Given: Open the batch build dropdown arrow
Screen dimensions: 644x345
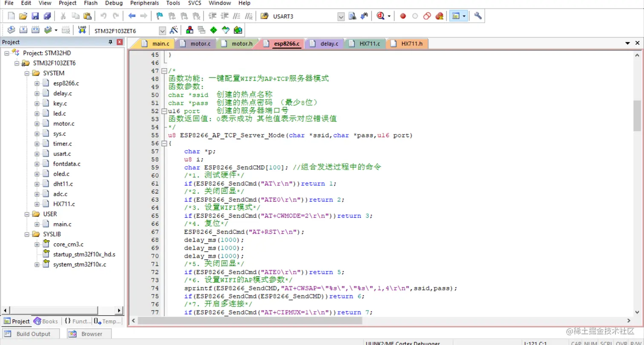Looking at the screenshot, I should click(x=56, y=30).
